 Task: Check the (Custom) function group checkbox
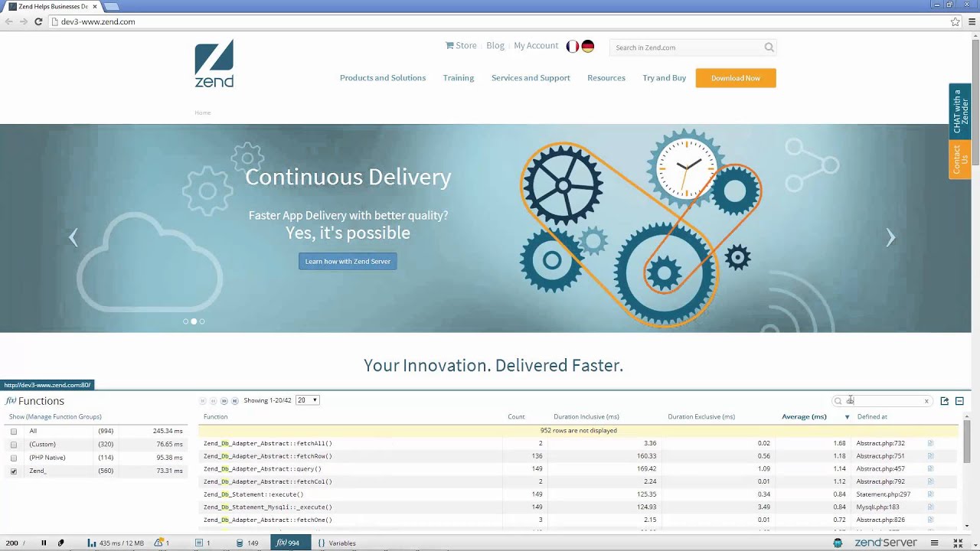pyautogui.click(x=13, y=445)
